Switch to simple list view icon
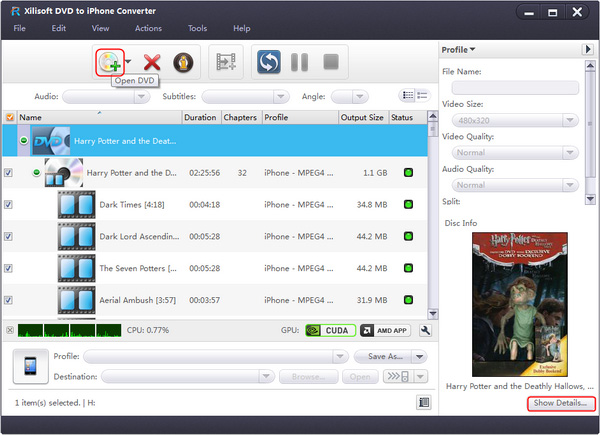Screen dimensions: 600x435 [x=422, y=95]
